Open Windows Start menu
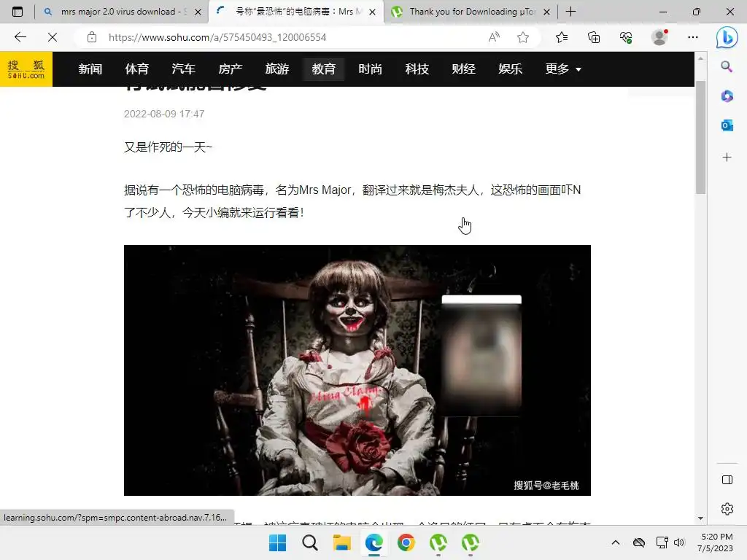This screenshot has width=747, height=560. click(x=278, y=542)
